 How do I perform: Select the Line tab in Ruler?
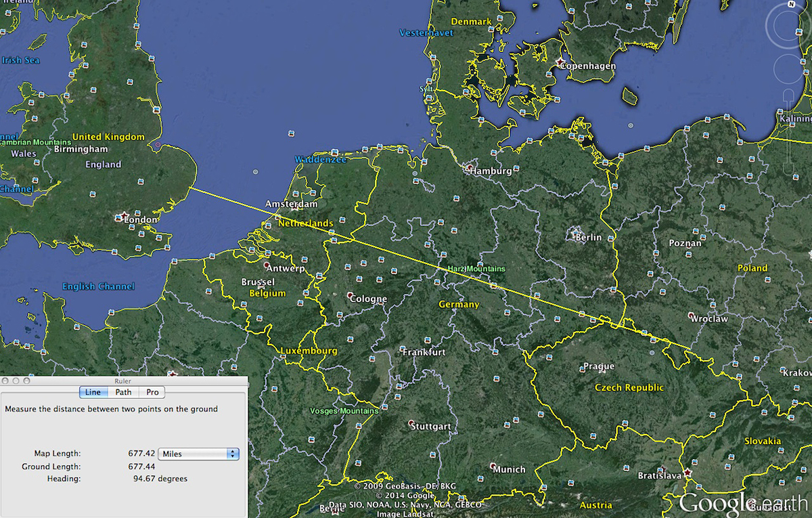tap(93, 392)
